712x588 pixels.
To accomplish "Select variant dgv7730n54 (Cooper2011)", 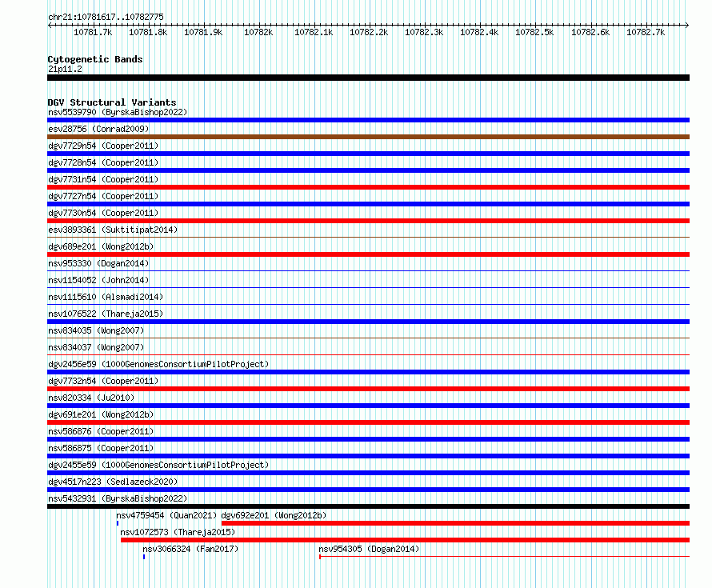I will click(x=103, y=213).
